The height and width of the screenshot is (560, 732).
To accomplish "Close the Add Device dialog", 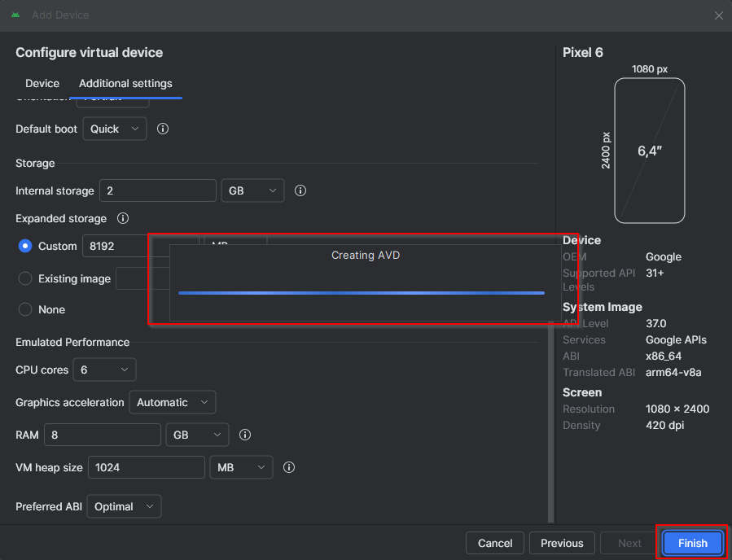I will (x=718, y=15).
